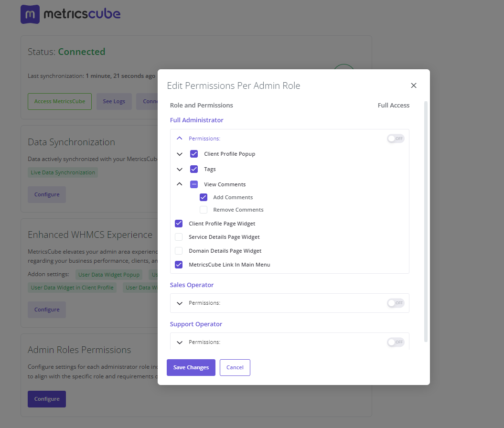Click the Live Data Synchronization tag
This screenshot has height=428, width=504.
tap(63, 172)
